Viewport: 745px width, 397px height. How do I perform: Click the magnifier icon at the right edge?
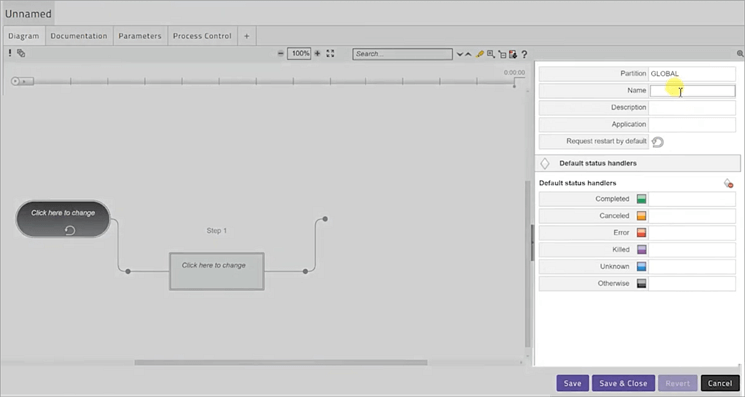tap(740, 54)
